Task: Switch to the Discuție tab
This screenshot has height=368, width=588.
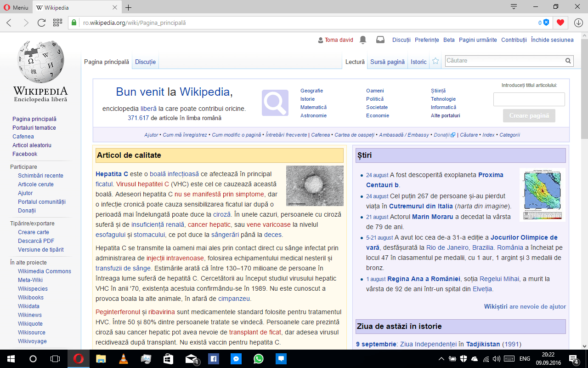Action: pos(145,62)
